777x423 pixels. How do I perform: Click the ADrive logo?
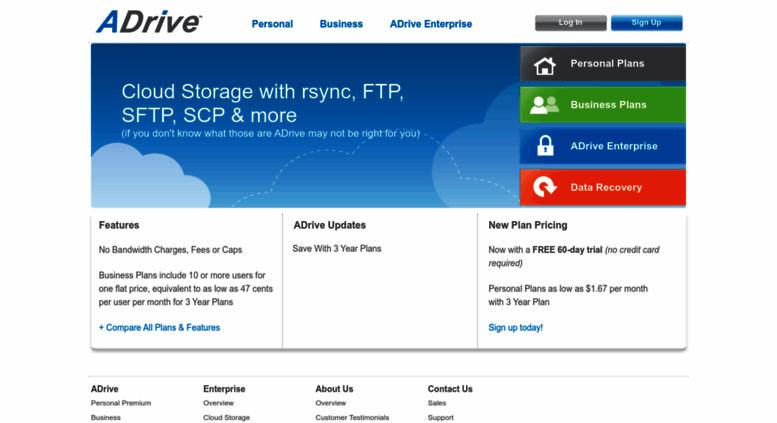pyautogui.click(x=149, y=22)
